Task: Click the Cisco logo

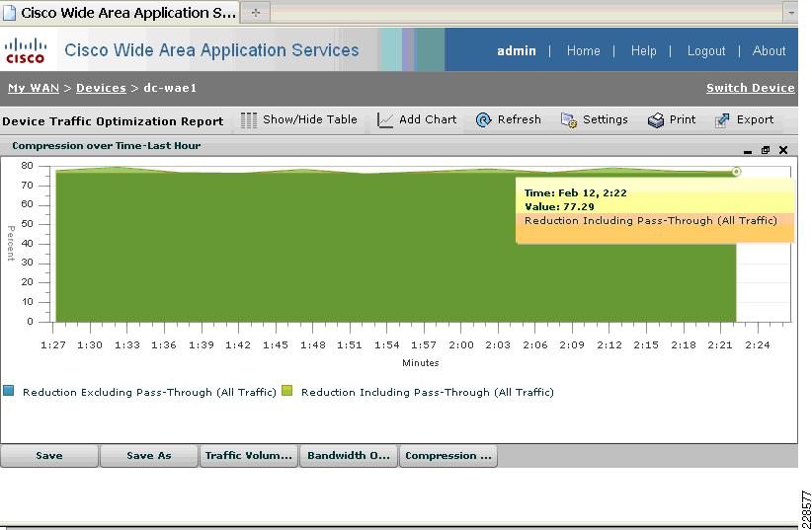Action: point(26,50)
